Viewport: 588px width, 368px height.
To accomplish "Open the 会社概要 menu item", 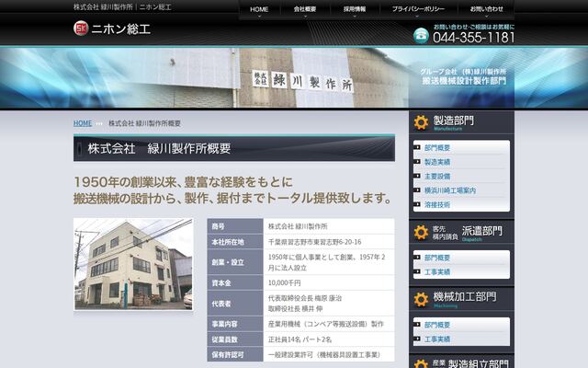I will pos(305,9).
